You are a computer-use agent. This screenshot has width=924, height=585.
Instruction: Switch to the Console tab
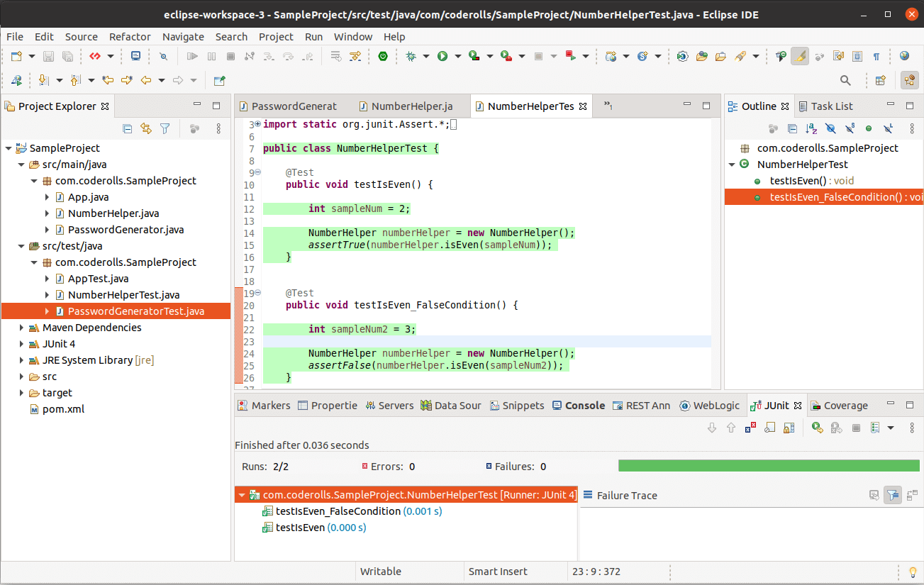coord(585,405)
